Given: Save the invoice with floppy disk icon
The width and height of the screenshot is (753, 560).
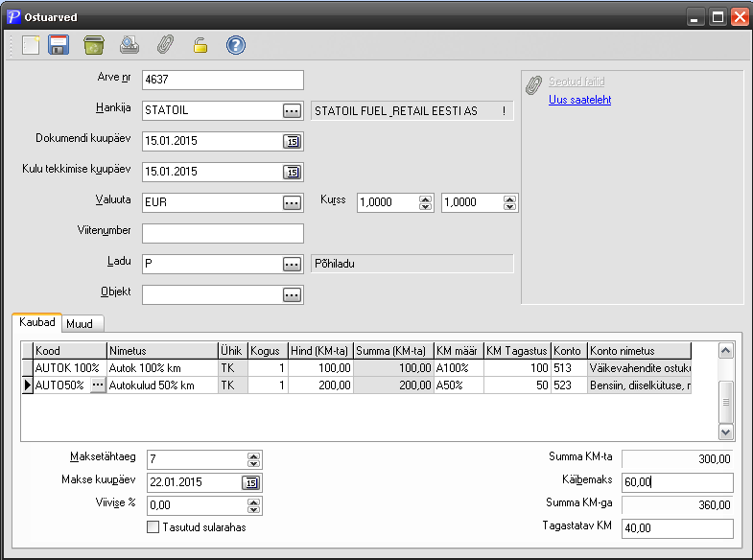Looking at the screenshot, I should tap(59, 45).
